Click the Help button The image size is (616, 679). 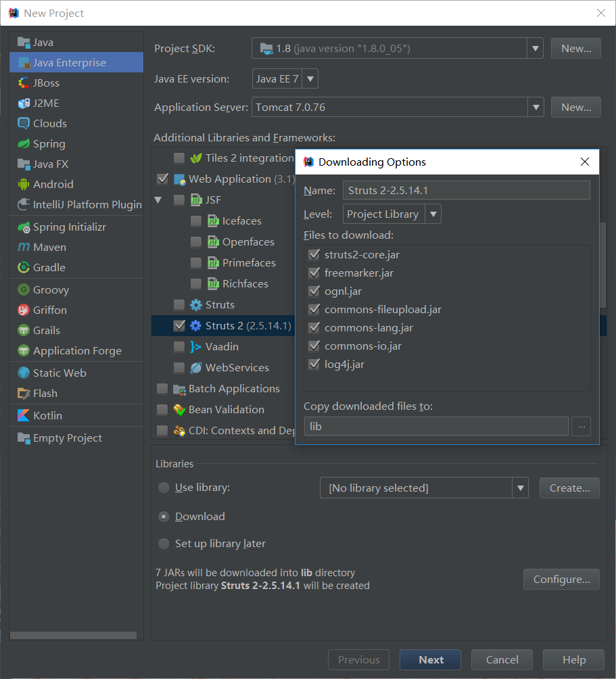573,659
